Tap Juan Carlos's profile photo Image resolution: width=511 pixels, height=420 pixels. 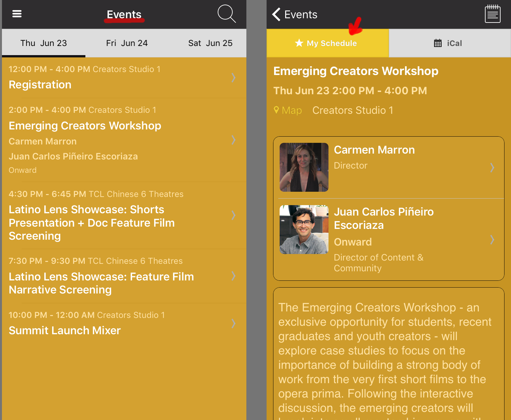pyautogui.click(x=304, y=230)
